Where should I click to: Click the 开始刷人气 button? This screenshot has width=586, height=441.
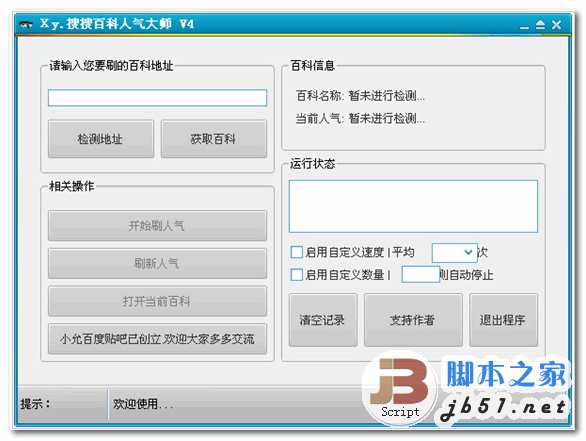click(x=157, y=226)
